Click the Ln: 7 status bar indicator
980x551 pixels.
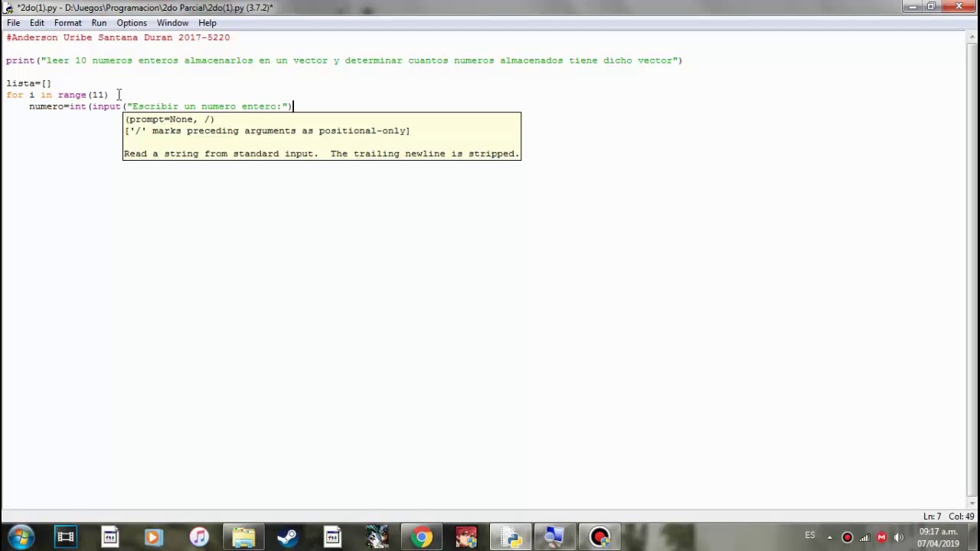(932, 517)
